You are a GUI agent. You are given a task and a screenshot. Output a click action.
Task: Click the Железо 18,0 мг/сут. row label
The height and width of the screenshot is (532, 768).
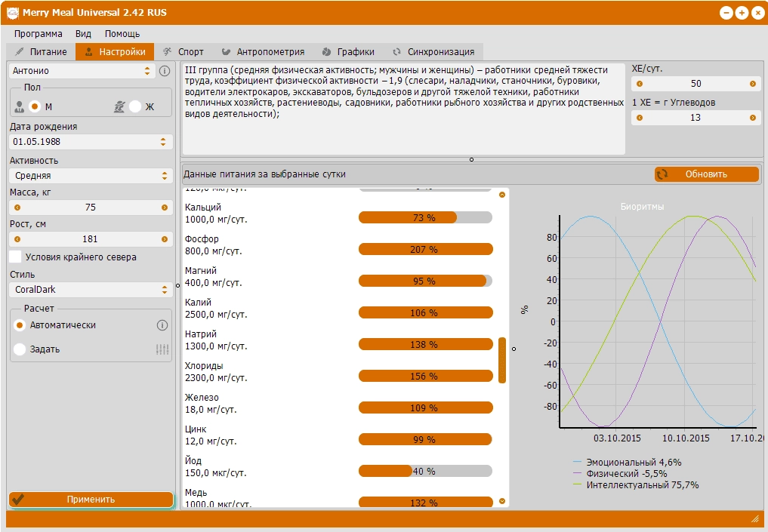[211, 403]
